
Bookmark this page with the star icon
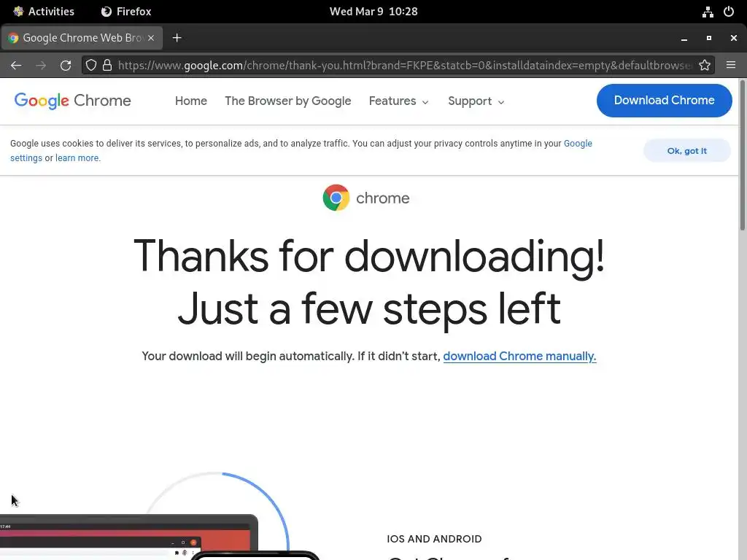click(x=705, y=65)
